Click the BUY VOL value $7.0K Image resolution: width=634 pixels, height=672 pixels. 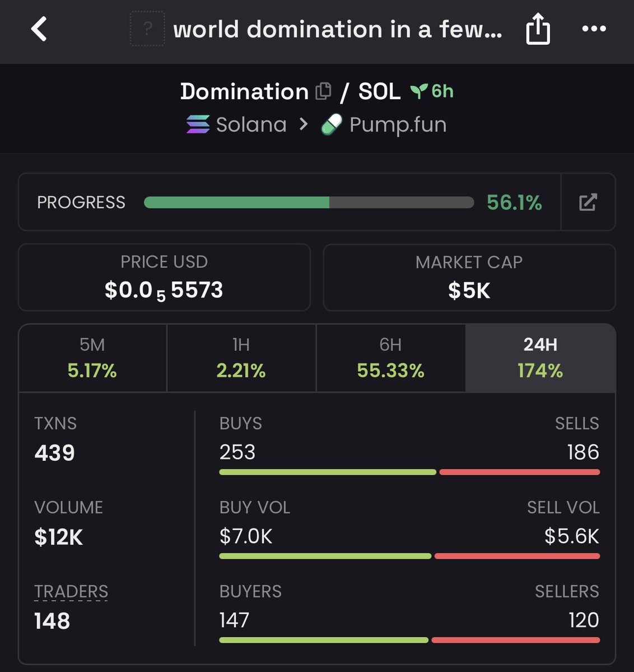(x=246, y=536)
